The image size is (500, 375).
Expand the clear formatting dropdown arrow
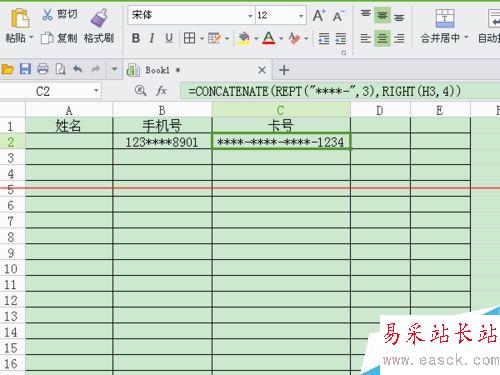click(x=306, y=39)
